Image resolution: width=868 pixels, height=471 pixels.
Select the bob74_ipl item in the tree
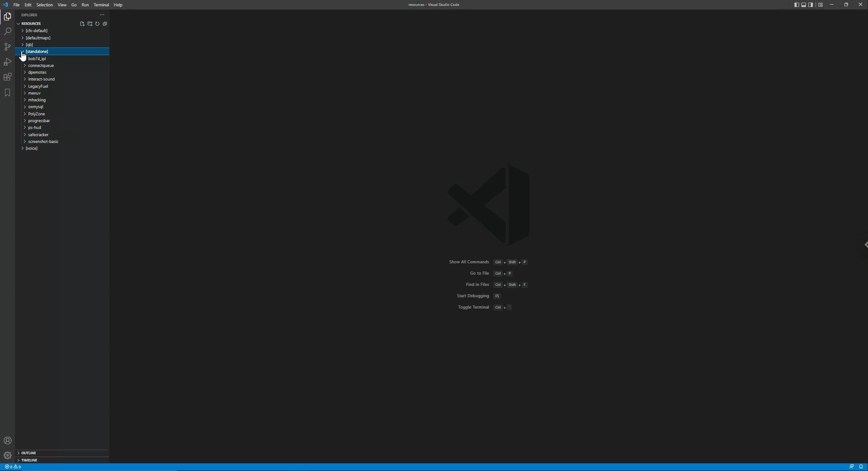(37, 59)
